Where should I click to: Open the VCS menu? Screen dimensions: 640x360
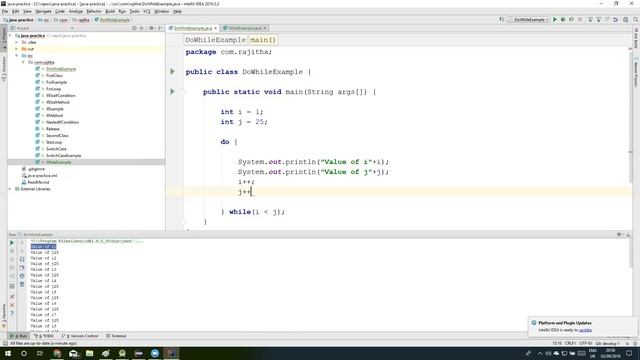pyautogui.click(x=147, y=11)
